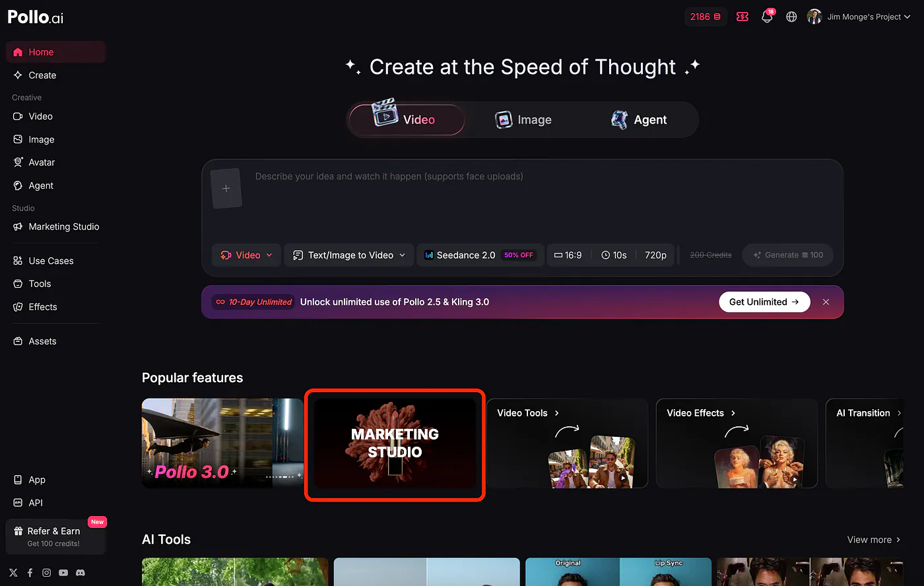Click the Facebook social icon
Screen dimensions: 924x586
pyautogui.click(x=30, y=573)
